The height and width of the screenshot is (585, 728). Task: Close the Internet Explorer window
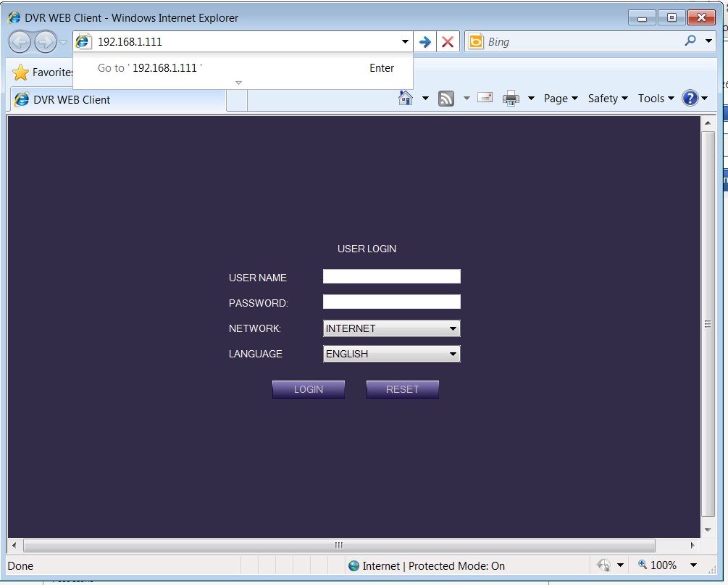click(x=701, y=18)
